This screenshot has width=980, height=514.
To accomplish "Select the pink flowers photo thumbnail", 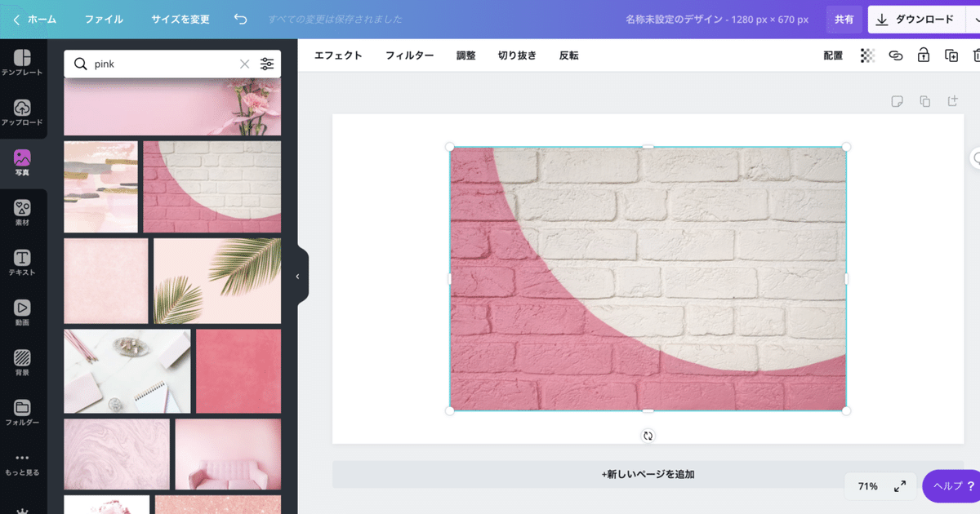I will [x=172, y=107].
